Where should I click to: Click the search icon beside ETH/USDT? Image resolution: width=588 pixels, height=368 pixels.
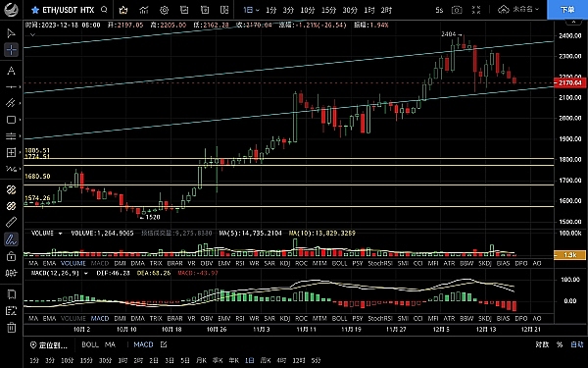coord(104,10)
